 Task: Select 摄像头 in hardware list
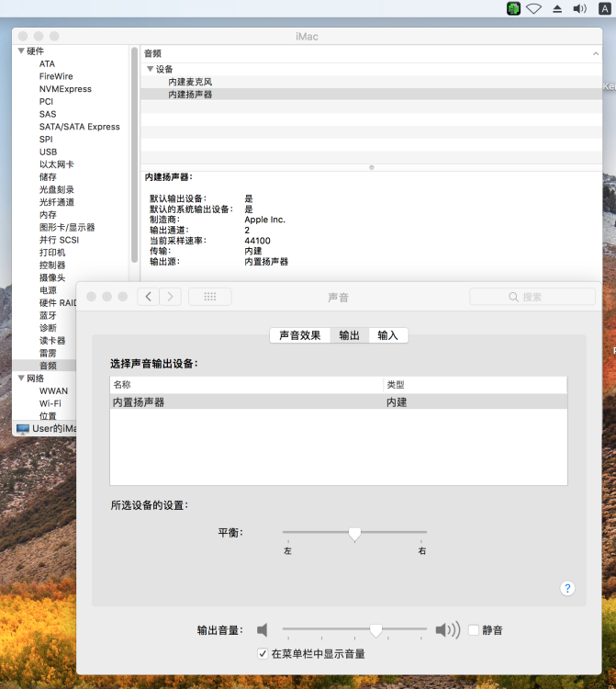52,277
